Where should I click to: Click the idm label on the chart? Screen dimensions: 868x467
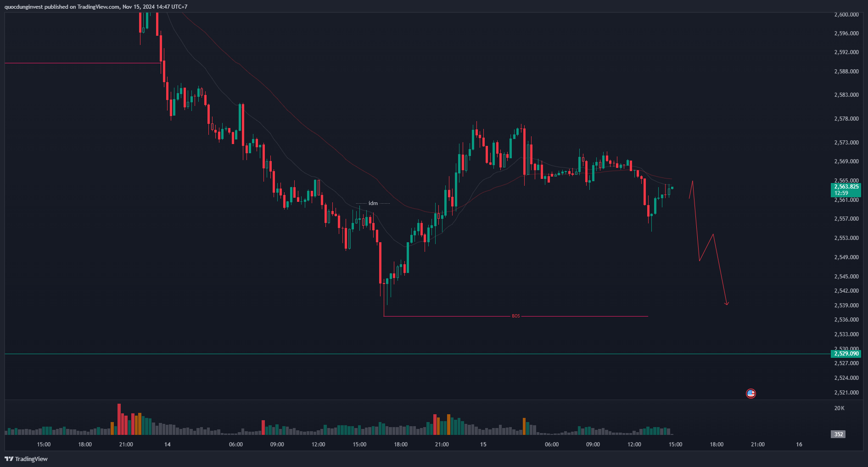[373, 203]
